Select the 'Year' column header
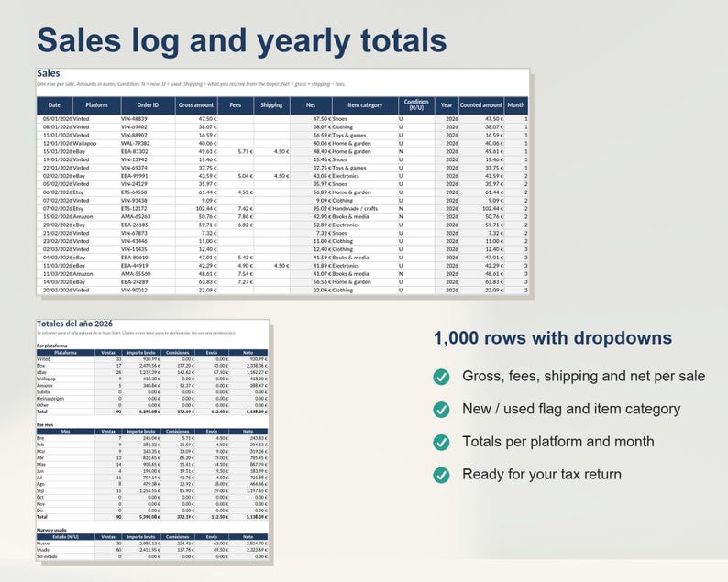Image resolution: width=728 pixels, height=582 pixels. click(447, 105)
